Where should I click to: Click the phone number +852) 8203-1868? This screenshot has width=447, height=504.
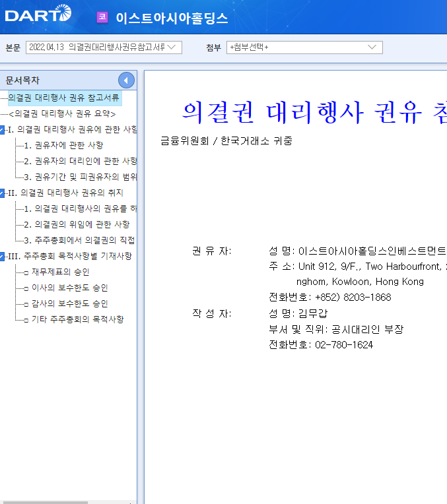[353, 298]
